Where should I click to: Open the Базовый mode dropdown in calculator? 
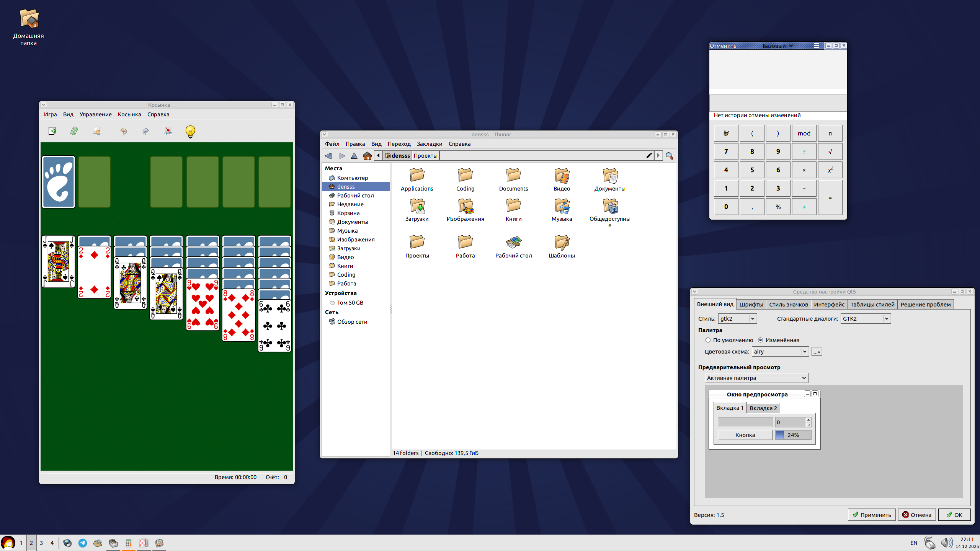pos(777,46)
